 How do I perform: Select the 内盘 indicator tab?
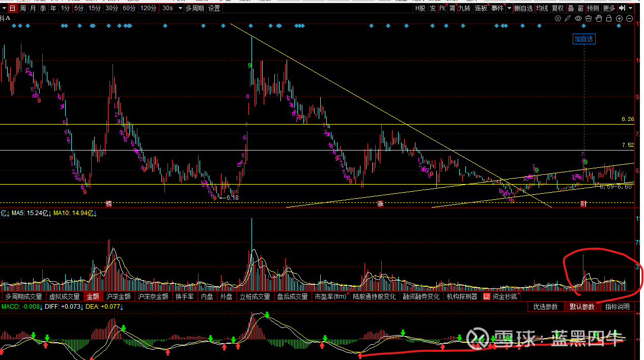coord(207,296)
